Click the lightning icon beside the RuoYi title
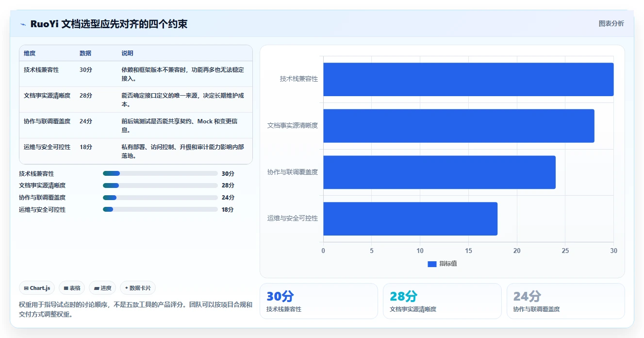 [23, 24]
